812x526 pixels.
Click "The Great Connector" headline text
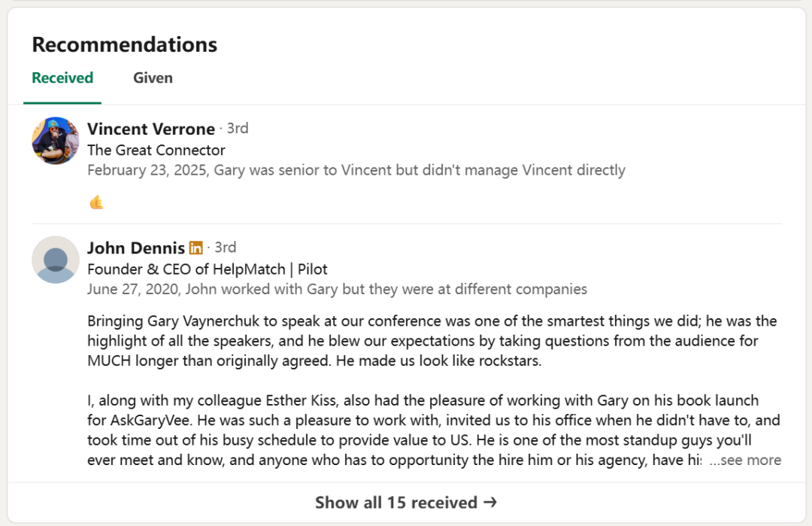click(x=156, y=150)
